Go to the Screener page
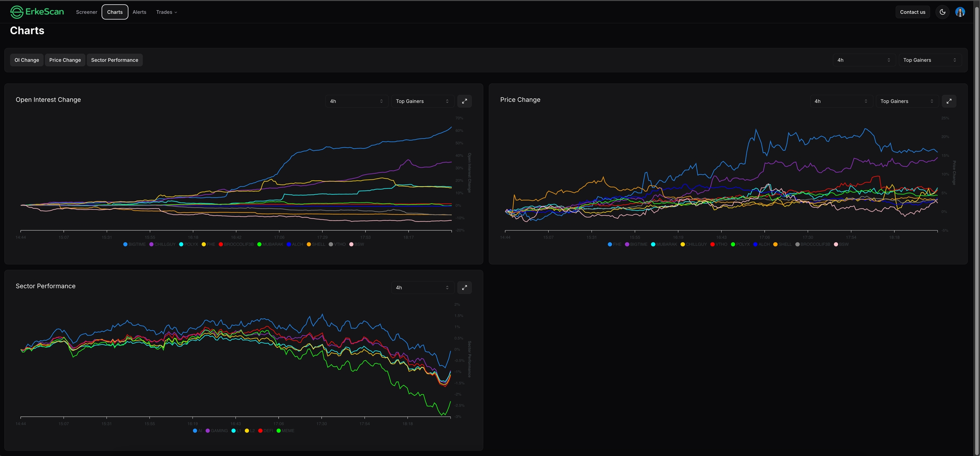This screenshot has width=980, height=456. pos(86,12)
